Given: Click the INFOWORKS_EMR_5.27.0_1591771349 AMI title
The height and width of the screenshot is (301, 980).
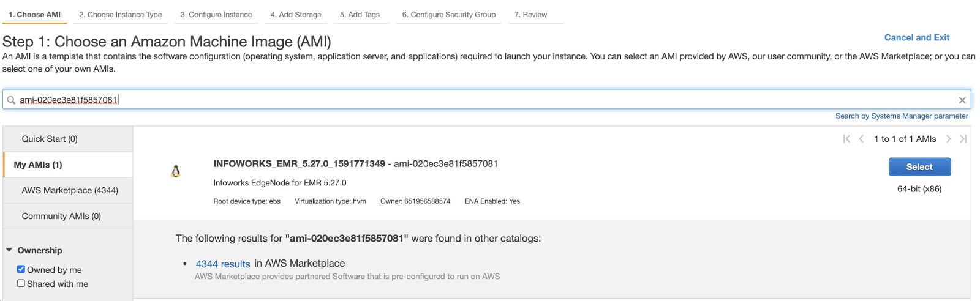Looking at the screenshot, I should pos(299,163).
